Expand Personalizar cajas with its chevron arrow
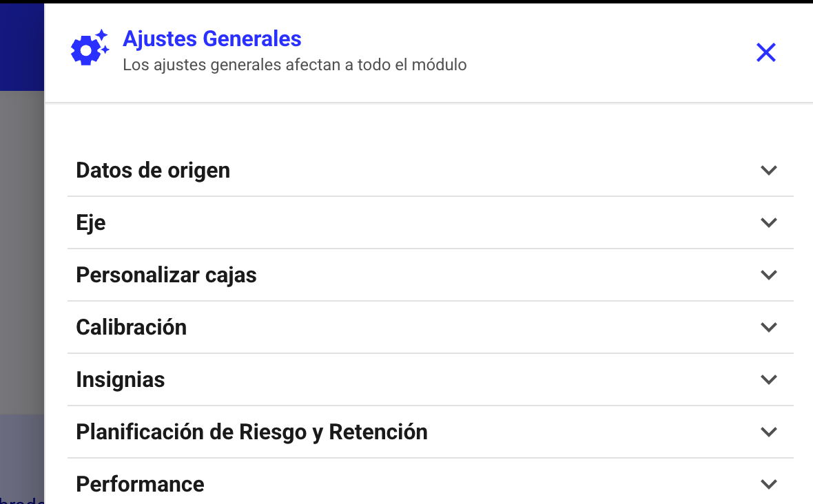This screenshot has height=504, width=813. point(768,275)
